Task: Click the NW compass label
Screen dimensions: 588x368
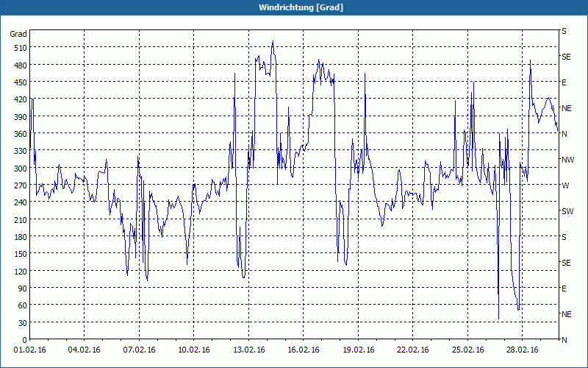Action: pyautogui.click(x=567, y=160)
